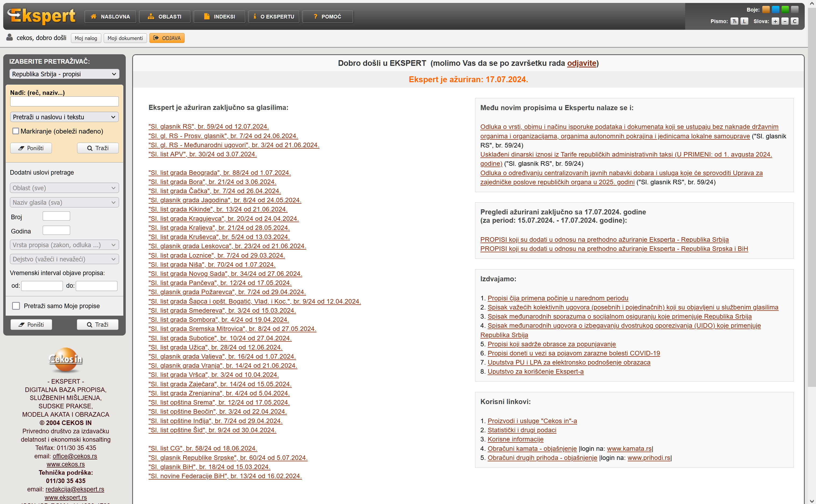Open the O EKSPERTU menu item

pos(274,17)
